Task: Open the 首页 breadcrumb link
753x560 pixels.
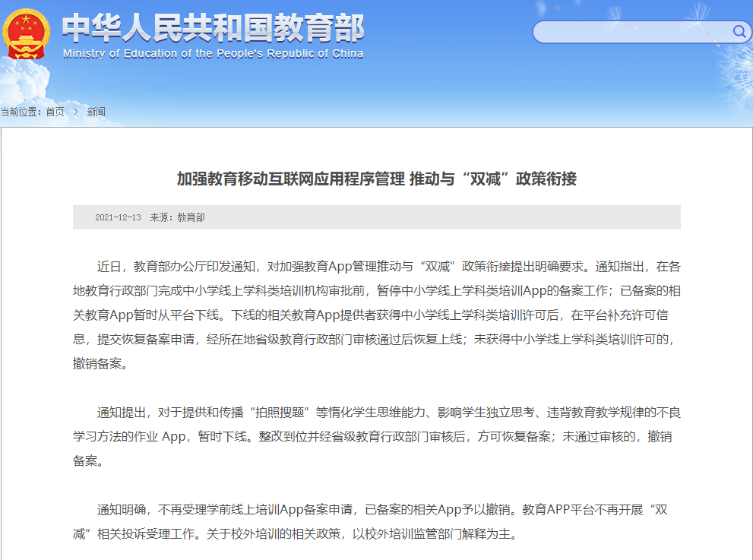Action: pyautogui.click(x=55, y=112)
